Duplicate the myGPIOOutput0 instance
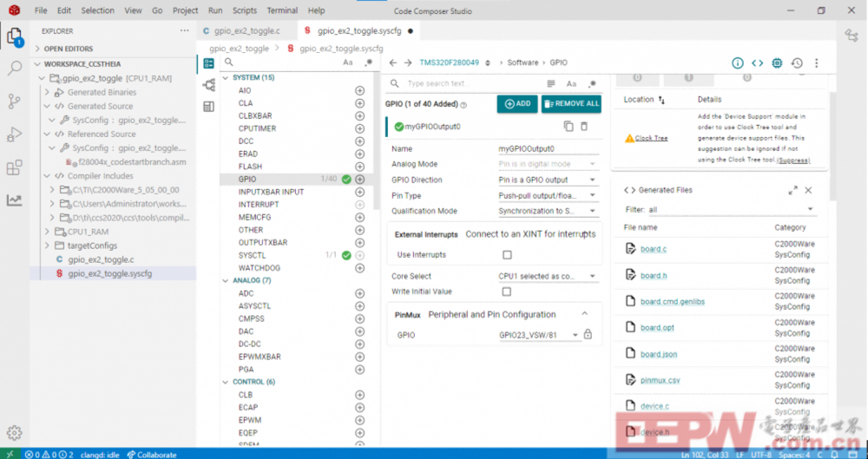 (x=569, y=126)
